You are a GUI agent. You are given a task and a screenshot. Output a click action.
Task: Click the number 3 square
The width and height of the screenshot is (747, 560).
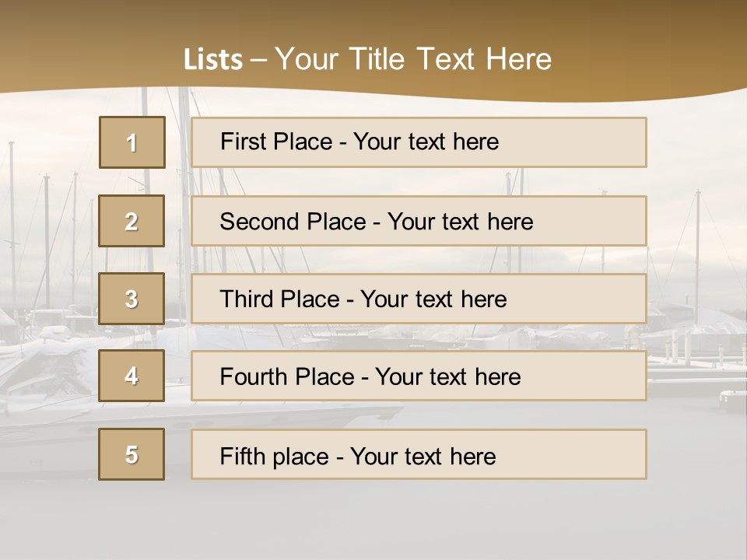132,299
